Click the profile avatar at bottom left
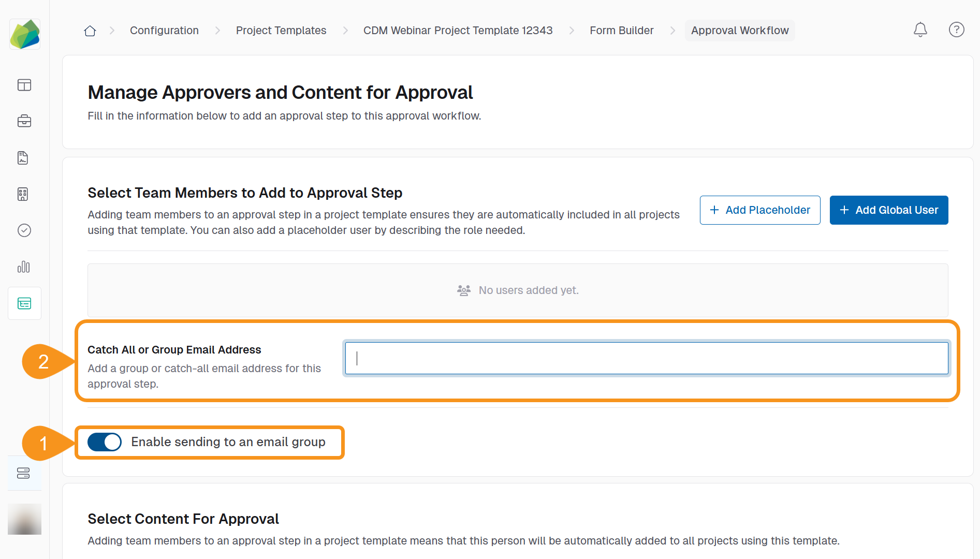 point(24,519)
